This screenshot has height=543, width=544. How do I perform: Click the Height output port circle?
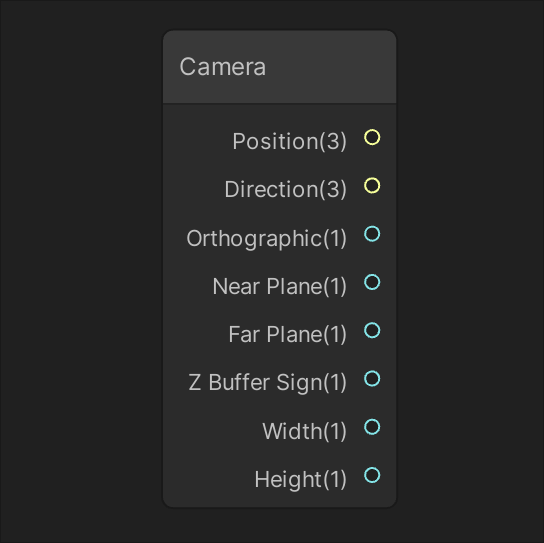pos(372,475)
